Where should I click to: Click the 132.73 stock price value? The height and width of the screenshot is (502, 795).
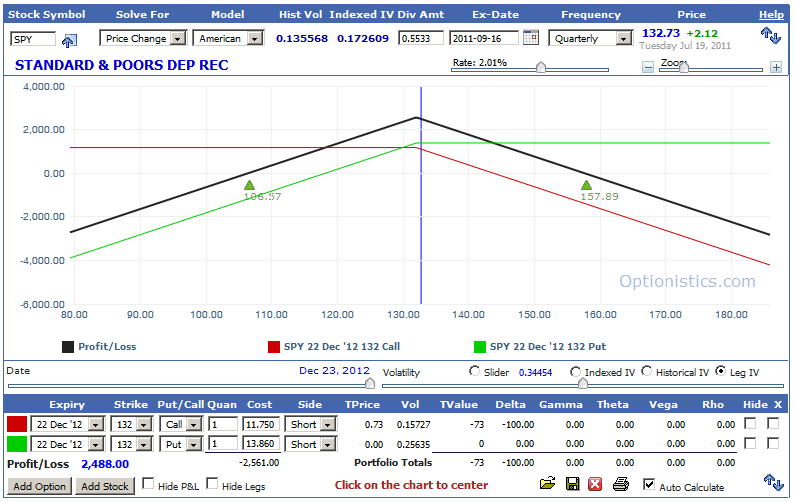[661, 33]
